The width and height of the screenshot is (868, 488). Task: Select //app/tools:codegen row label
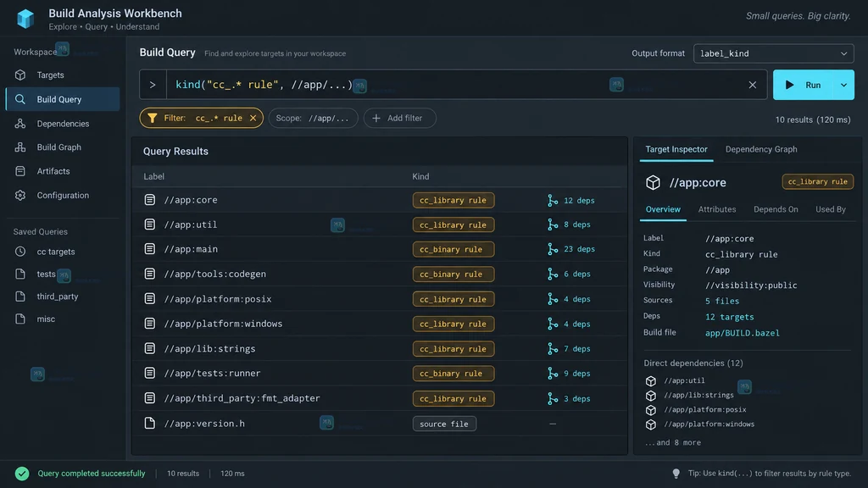214,274
